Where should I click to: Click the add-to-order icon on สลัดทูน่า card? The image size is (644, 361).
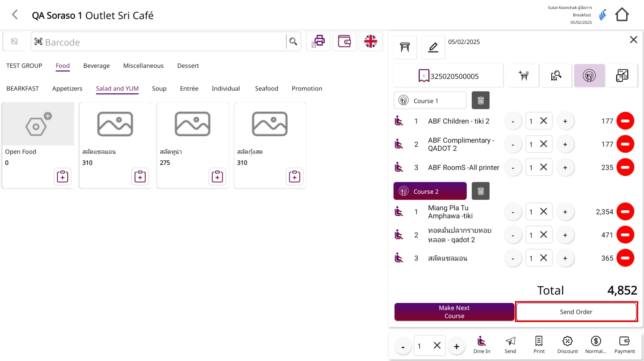217,176
